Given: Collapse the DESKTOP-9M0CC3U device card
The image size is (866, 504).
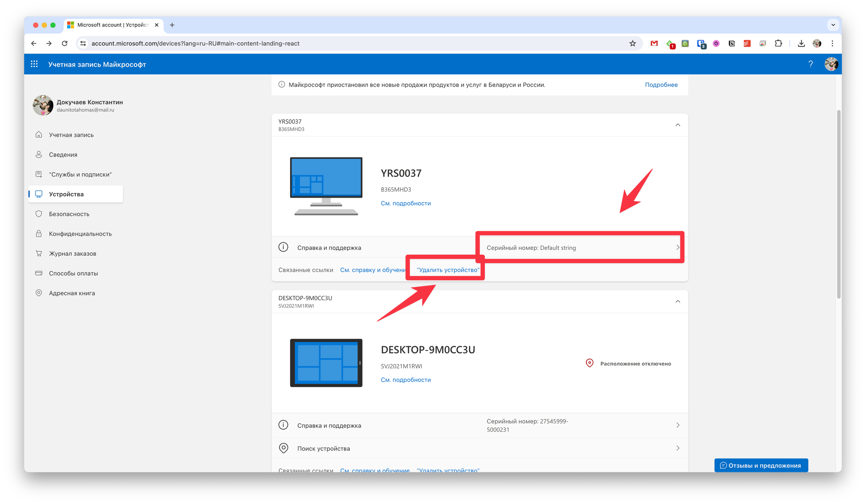Looking at the screenshot, I should click(x=678, y=302).
